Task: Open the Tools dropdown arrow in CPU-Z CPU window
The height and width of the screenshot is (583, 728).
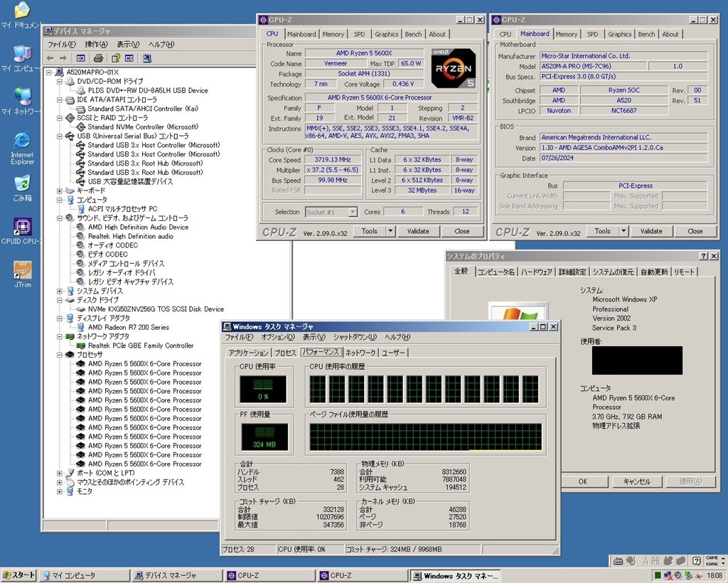Action: (x=390, y=231)
